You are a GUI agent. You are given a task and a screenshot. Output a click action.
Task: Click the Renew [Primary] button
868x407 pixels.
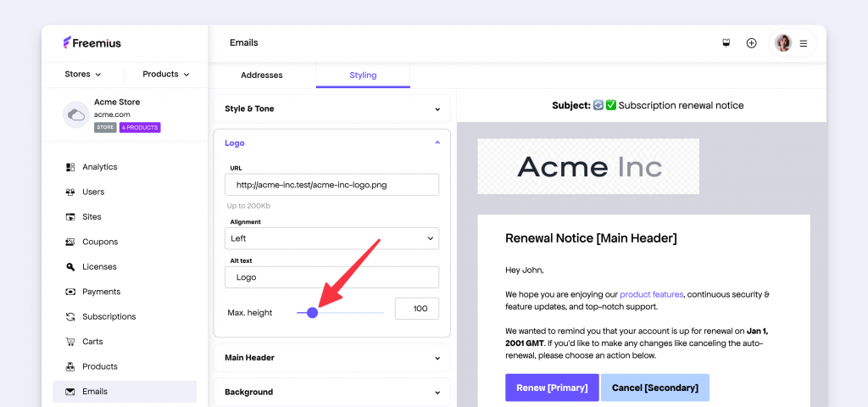click(552, 387)
